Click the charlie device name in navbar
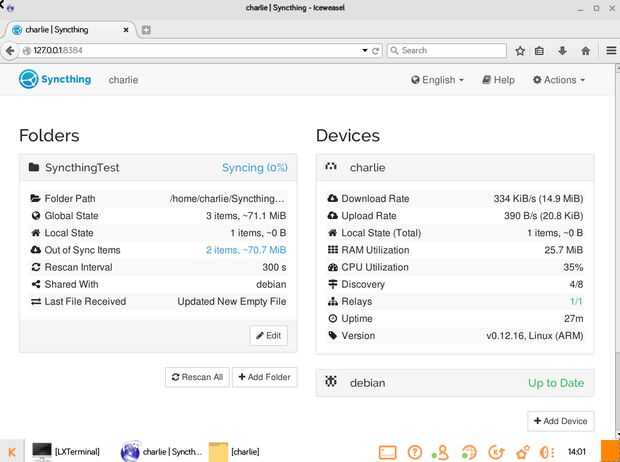This screenshot has width=620, height=462. pyautogui.click(x=123, y=80)
